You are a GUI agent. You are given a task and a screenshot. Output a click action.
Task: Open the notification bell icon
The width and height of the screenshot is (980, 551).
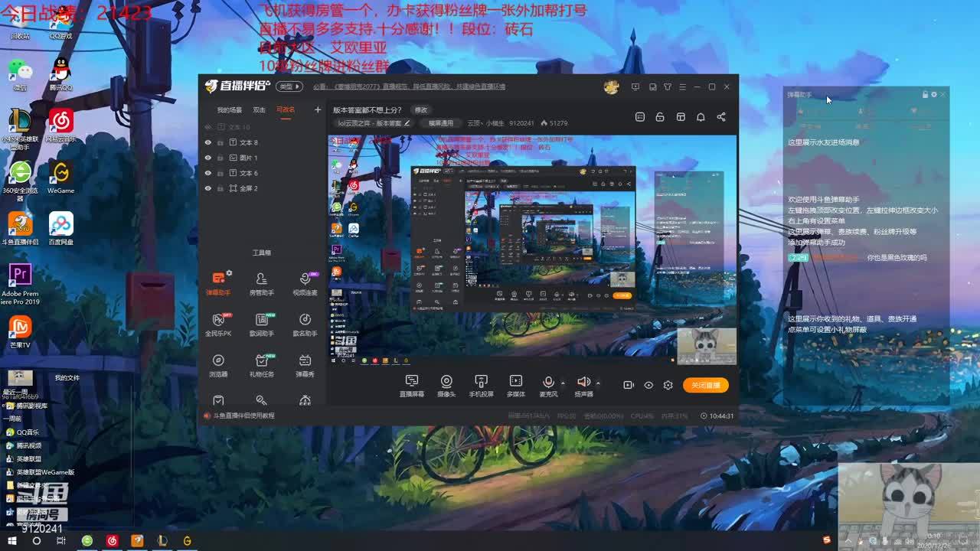[x=701, y=117]
